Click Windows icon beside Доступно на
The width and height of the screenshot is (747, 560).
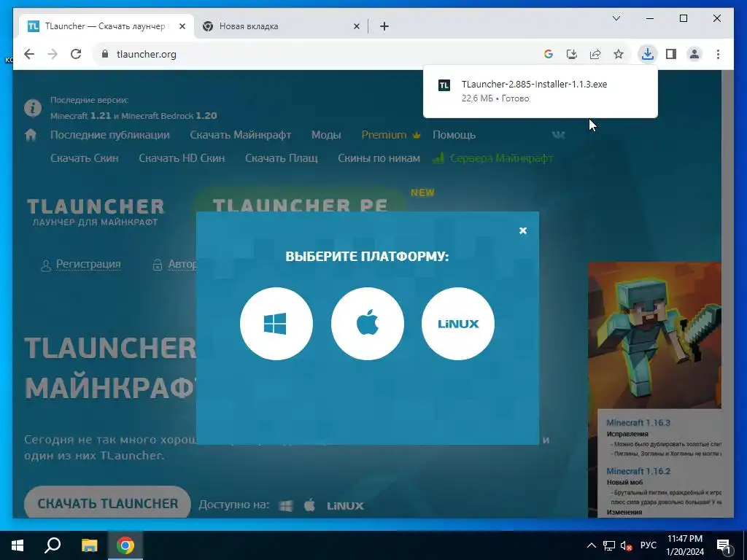click(x=285, y=506)
